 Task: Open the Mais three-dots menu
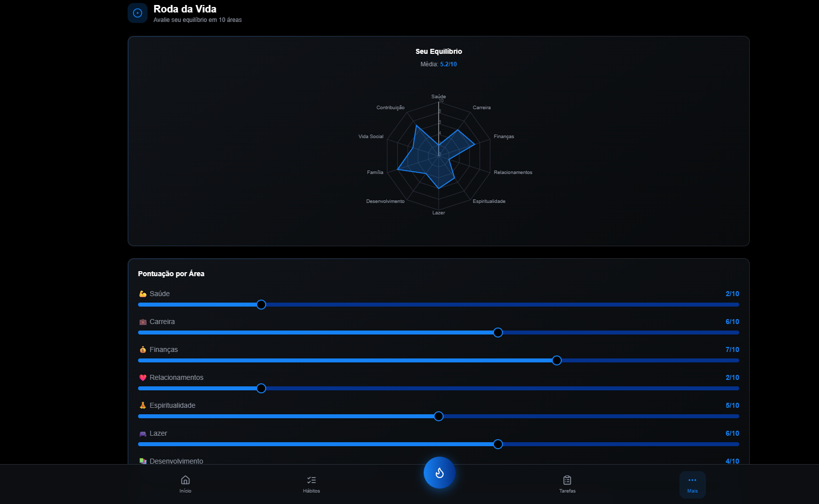(x=692, y=484)
